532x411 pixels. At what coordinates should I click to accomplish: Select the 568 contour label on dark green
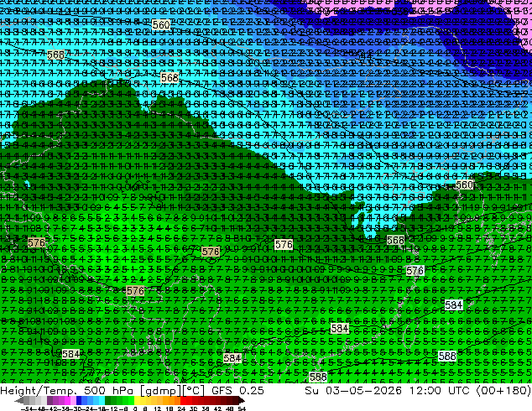(x=395, y=241)
